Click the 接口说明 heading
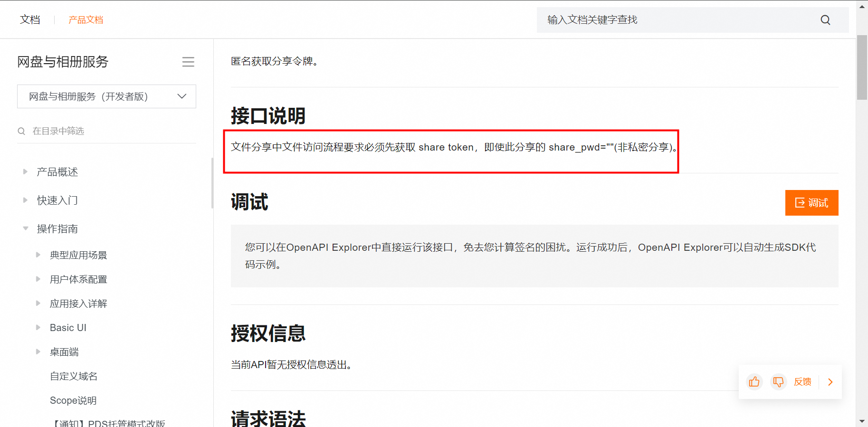 (x=268, y=116)
